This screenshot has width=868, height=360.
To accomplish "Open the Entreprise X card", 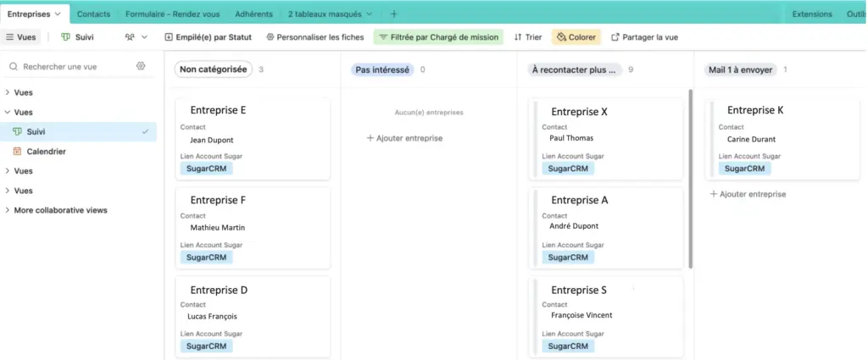I will point(606,140).
